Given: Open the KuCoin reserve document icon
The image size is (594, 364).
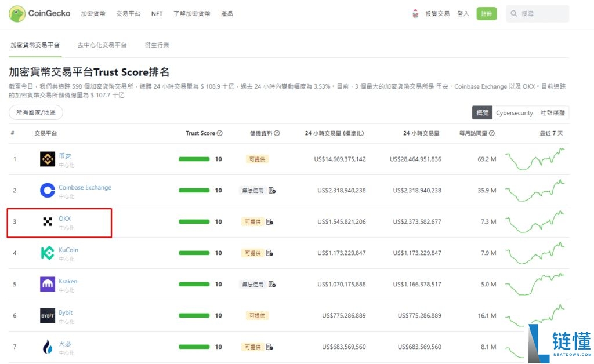Looking at the screenshot, I should pos(269,253).
